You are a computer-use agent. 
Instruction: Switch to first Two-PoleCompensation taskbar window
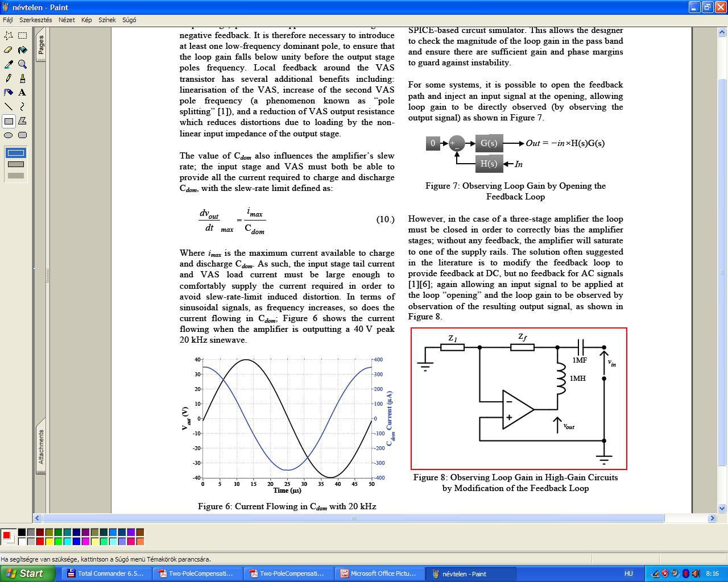tap(196, 573)
